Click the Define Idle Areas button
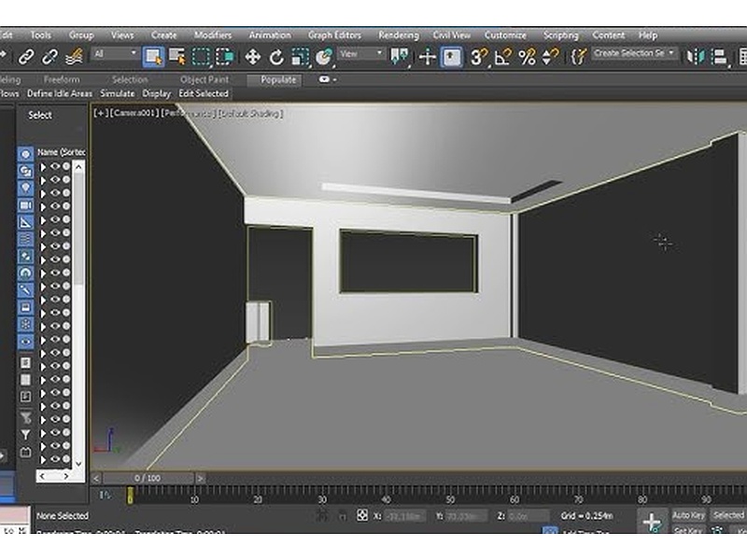The width and height of the screenshot is (747, 560). (x=59, y=93)
